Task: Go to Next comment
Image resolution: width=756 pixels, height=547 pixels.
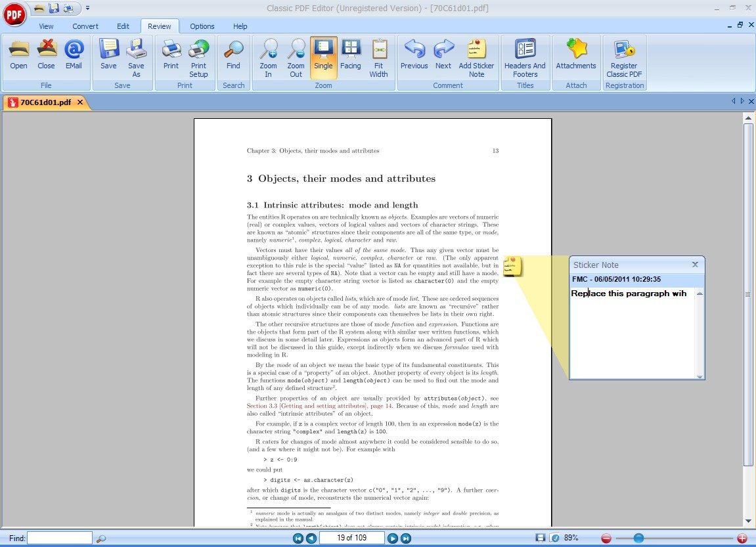Action: coord(443,54)
